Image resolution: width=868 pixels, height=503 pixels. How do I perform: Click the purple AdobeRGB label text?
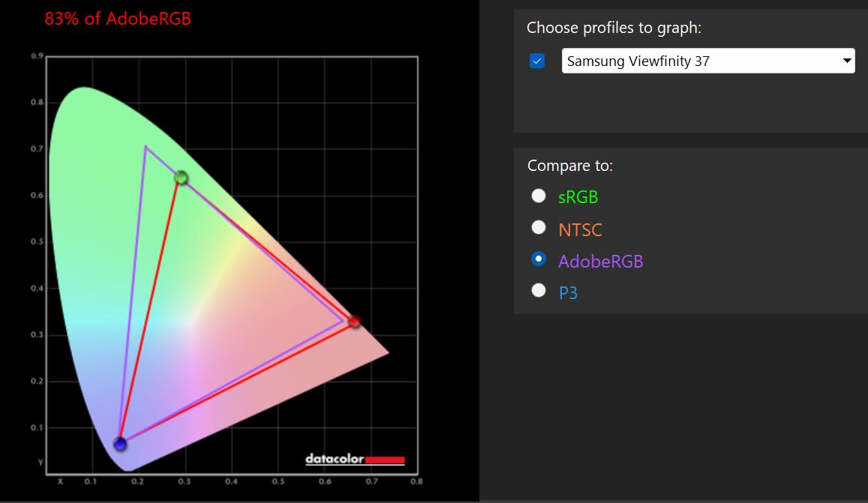600,261
